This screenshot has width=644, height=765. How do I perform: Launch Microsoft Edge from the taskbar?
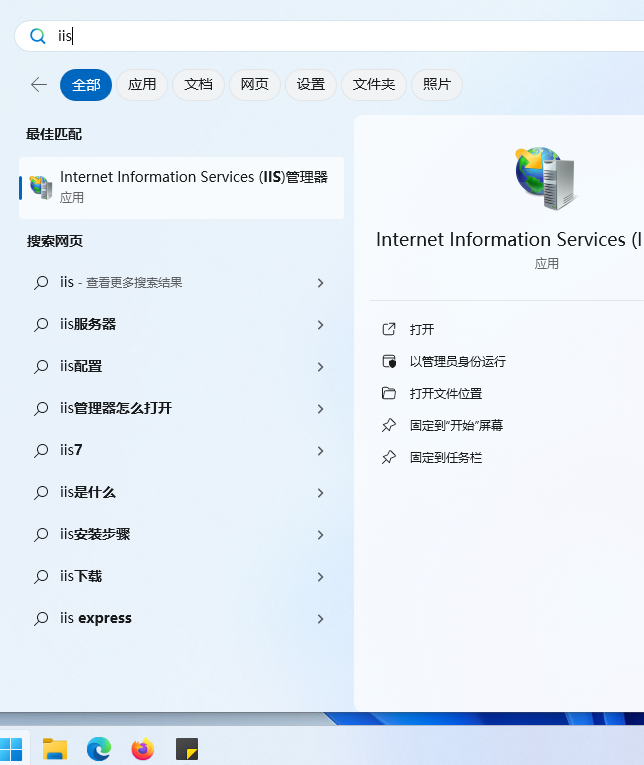99,749
